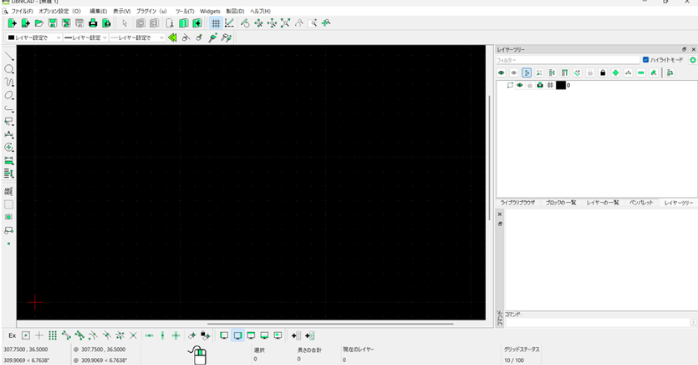Switch to the ライブラリブラウザ tab

(518, 203)
